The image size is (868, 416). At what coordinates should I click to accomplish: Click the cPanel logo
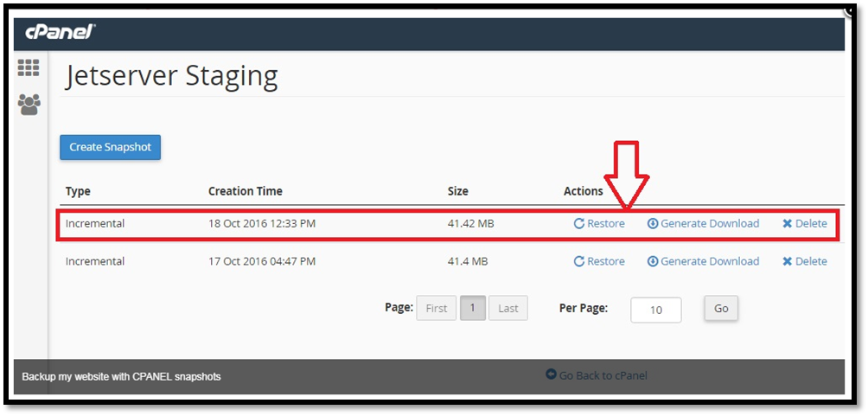coord(61,33)
